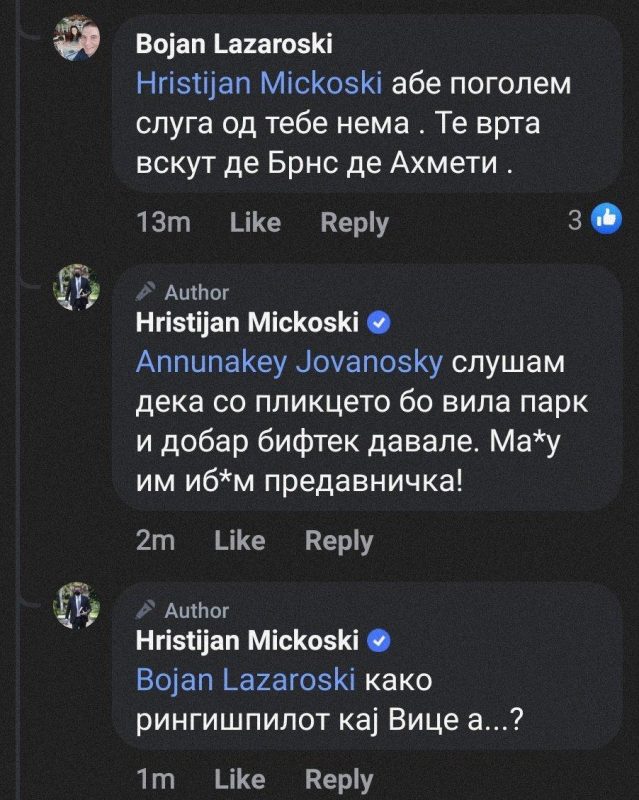Like the 2m comment by Hristijan Mickoski

[240, 541]
